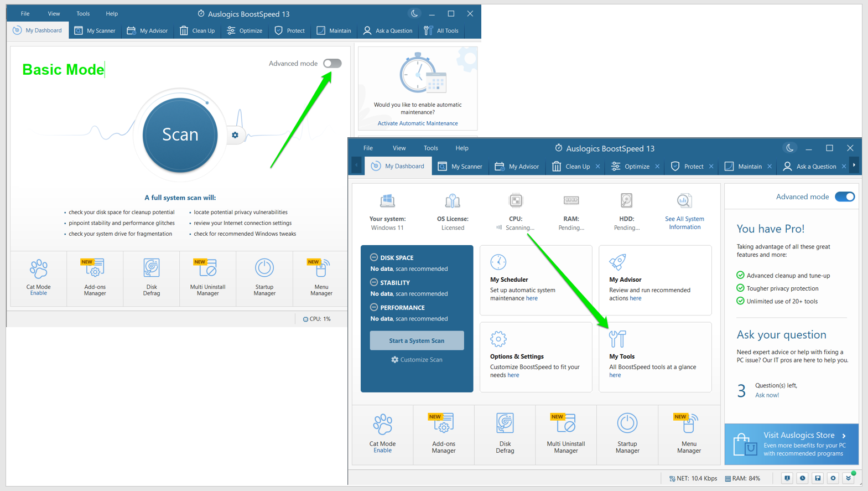Open Startup Manager in back window
868x491 pixels.
pos(264,278)
